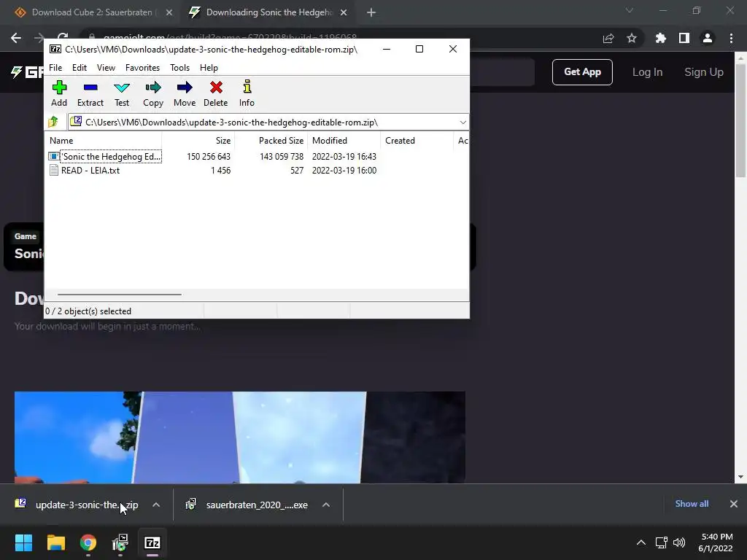Open the File menu in 7-Zip
This screenshot has width=747, height=560.
coord(55,68)
